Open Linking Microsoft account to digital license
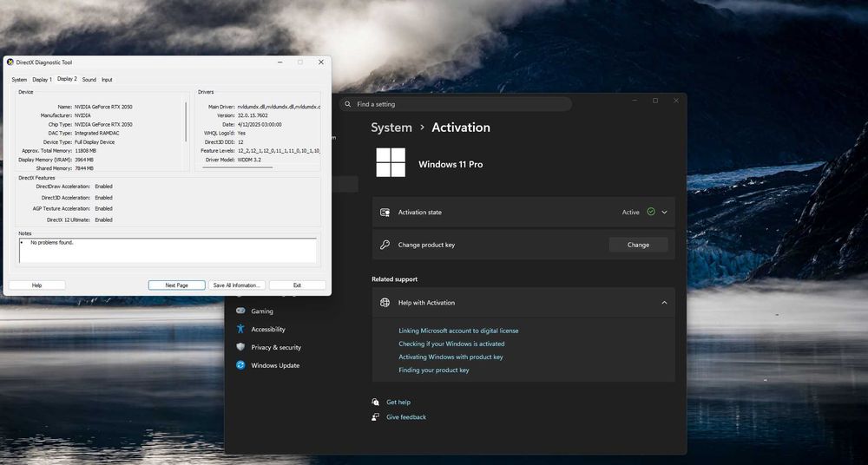The height and width of the screenshot is (465, 868). [x=458, y=331]
